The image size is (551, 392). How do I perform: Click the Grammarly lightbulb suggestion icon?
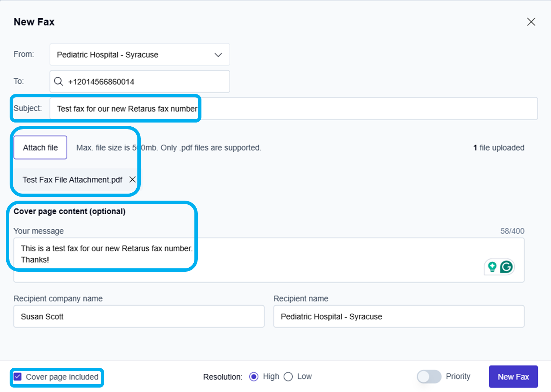pyautogui.click(x=492, y=267)
